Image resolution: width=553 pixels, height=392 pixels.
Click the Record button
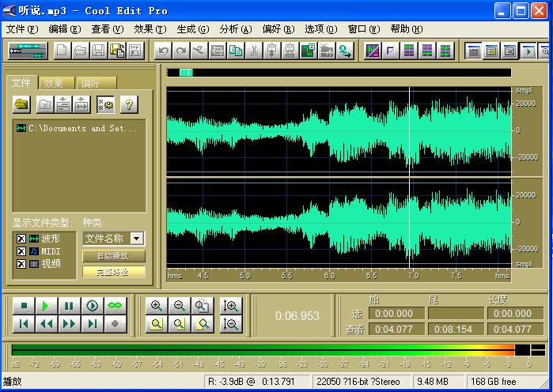116,323
